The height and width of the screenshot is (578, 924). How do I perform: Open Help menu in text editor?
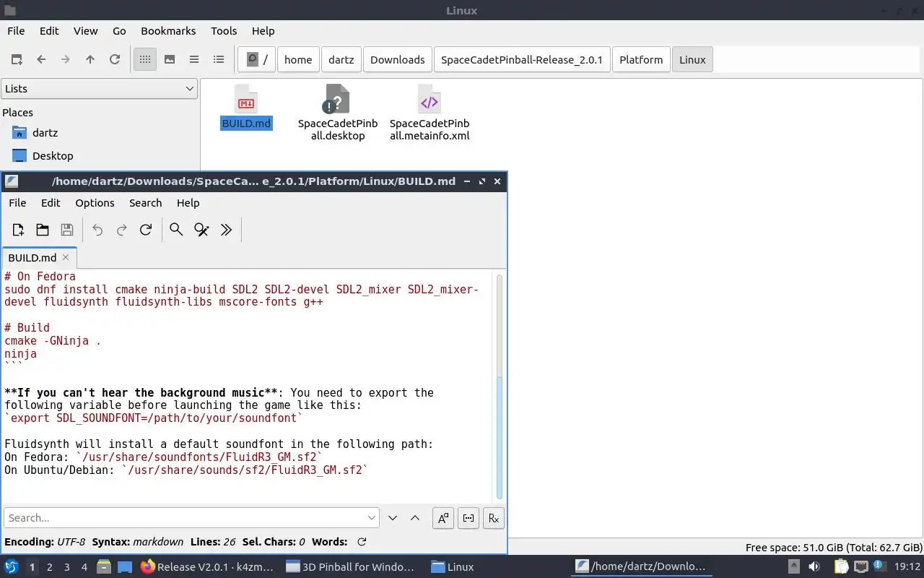(188, 203)
